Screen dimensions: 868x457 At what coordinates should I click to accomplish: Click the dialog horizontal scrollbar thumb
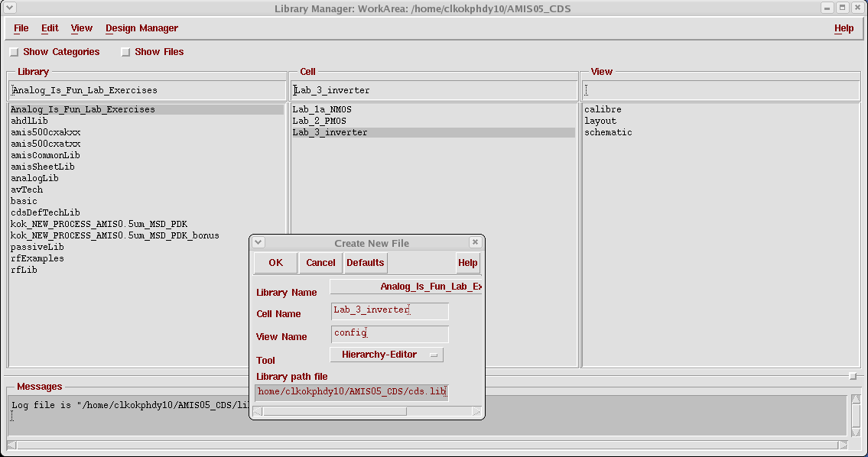coord(335,412)
